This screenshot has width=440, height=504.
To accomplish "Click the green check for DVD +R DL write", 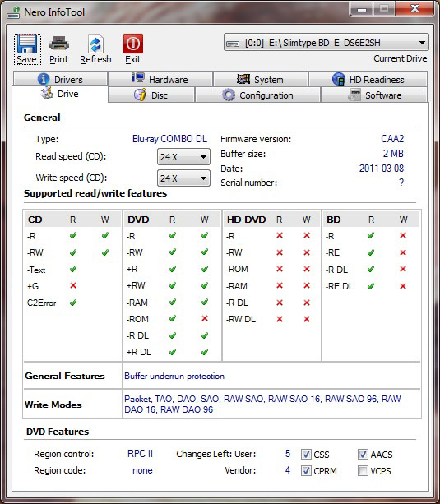I will pos(205,352).
